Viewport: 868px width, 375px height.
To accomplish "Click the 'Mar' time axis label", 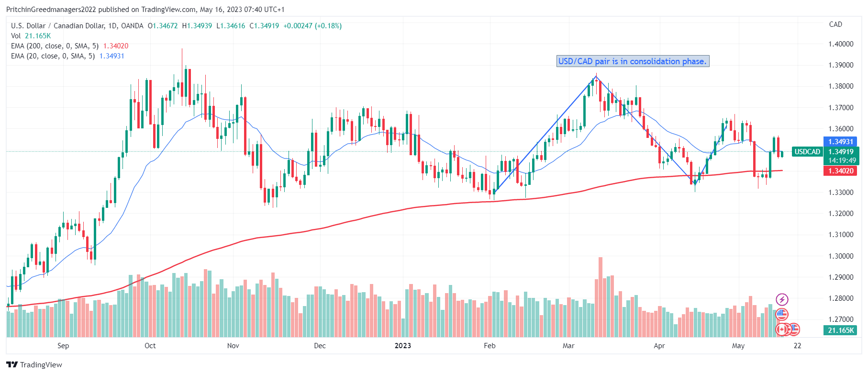I will coord(568,346).
